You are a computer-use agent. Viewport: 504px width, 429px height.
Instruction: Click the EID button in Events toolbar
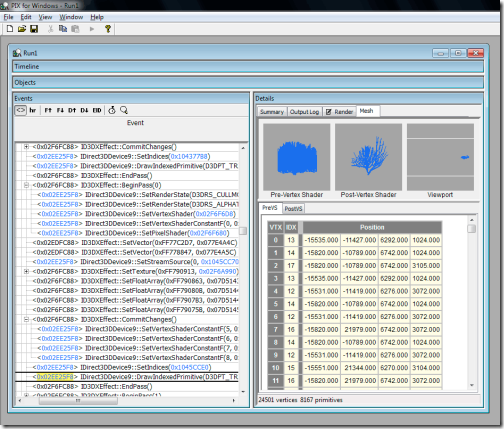point(97,110)
